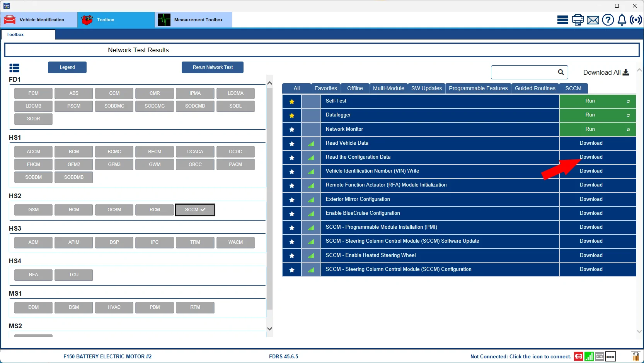Select the SCCM filter tab
The width and height of the screenshot is (644, 363).
point(573,88)
